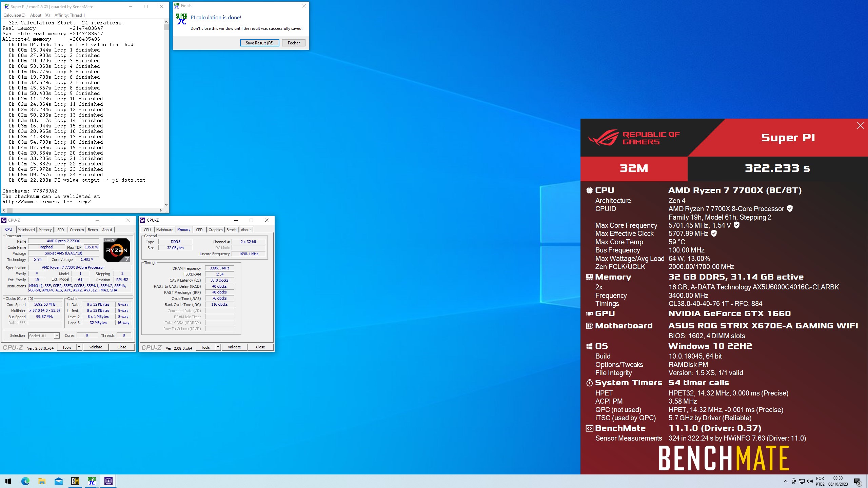Open About tab in right CPU-Z

tap(246, 230)
